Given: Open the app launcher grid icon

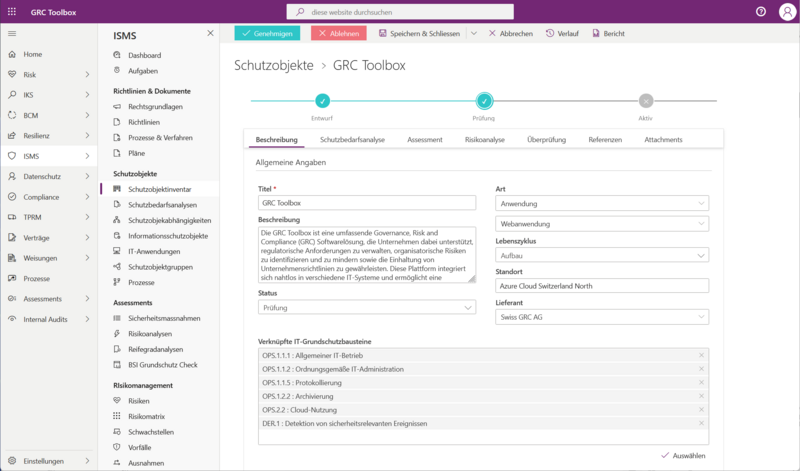Looking at the screenshot, I should pos(12,11).
